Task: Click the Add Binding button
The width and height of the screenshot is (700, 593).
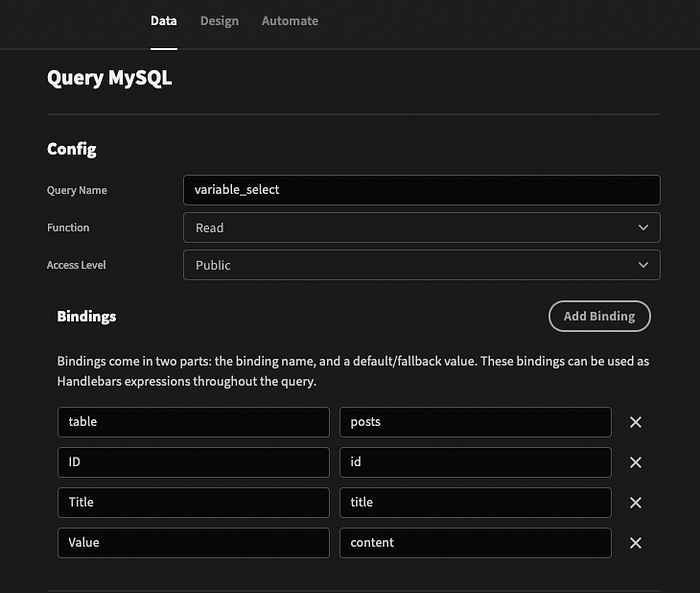Action: click(x=599, y=316)
